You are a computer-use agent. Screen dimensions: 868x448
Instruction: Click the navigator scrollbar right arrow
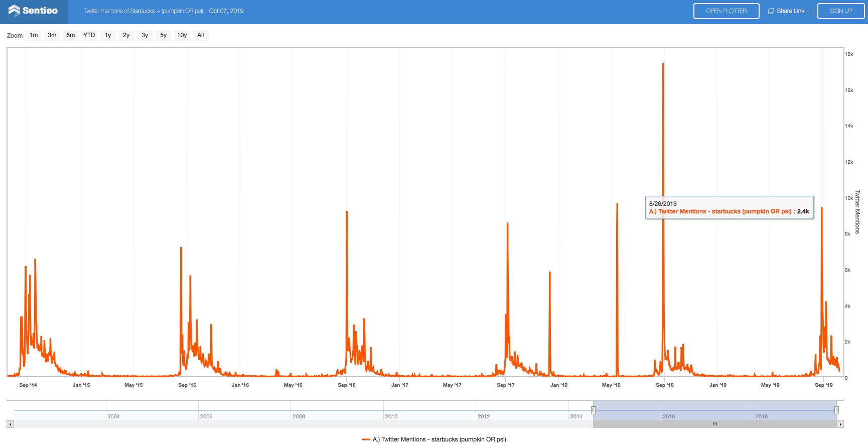tap(840, 424)
